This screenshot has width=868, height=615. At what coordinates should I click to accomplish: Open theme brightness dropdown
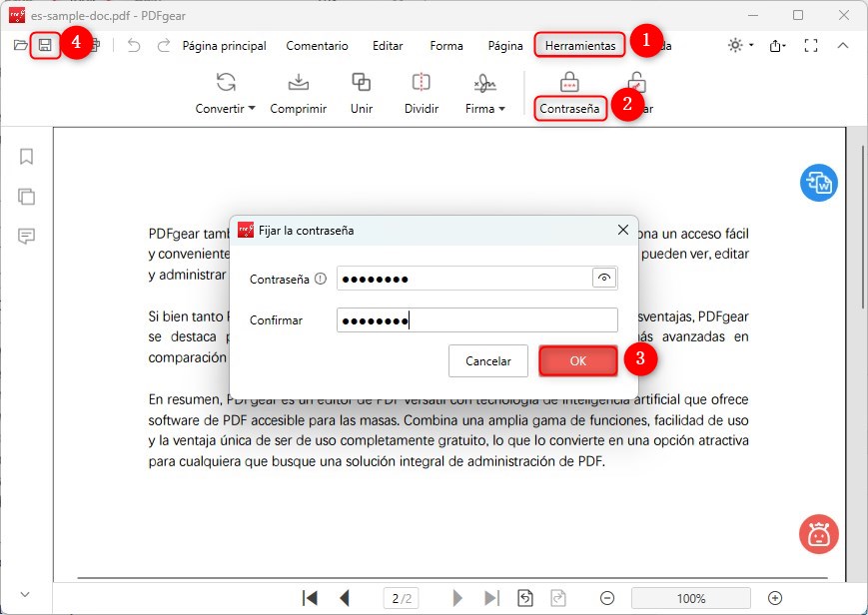click(741, 45)
